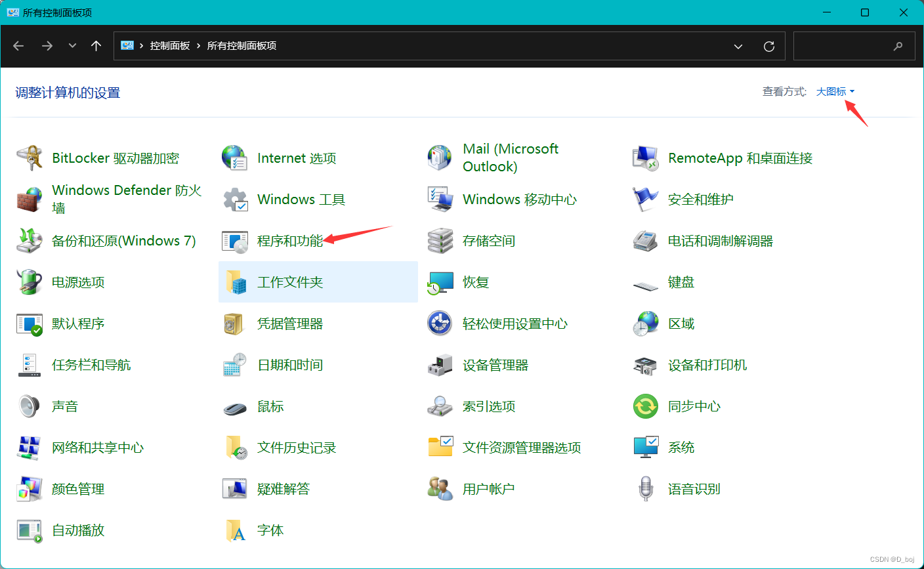The image size is (924, 569).
Task: Open the 索引选项 magnifier icon
Action: pyautogui.click(x=440, y=406)
